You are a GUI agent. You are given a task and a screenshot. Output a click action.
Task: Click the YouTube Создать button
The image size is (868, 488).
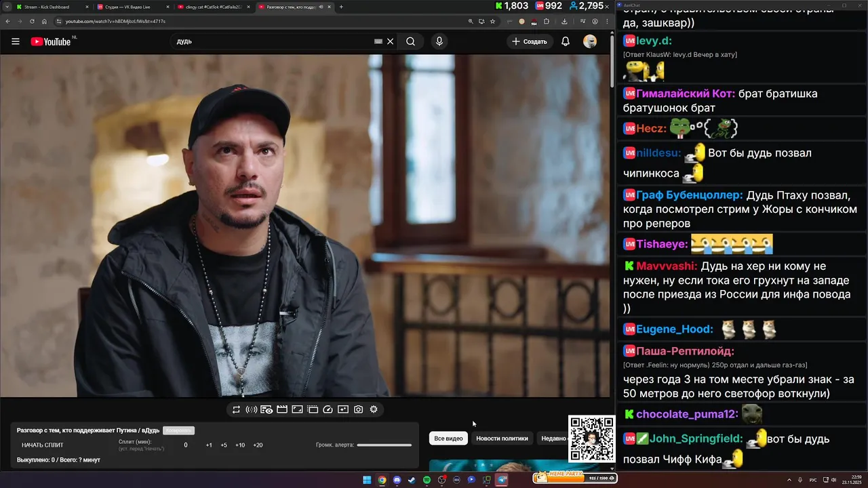530,41
